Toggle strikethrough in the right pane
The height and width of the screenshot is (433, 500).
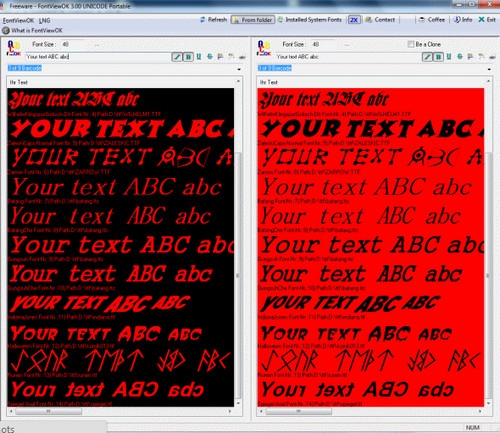pyautogui.click(x=460, y=57)
